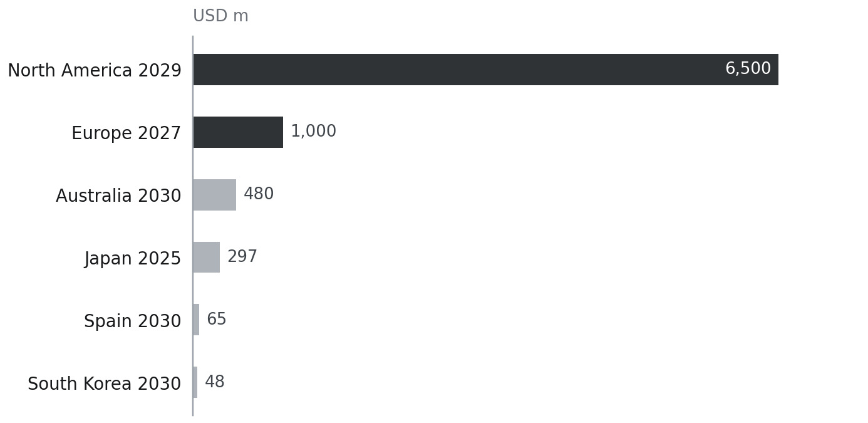Click the USD m axis title

(220, 16)
